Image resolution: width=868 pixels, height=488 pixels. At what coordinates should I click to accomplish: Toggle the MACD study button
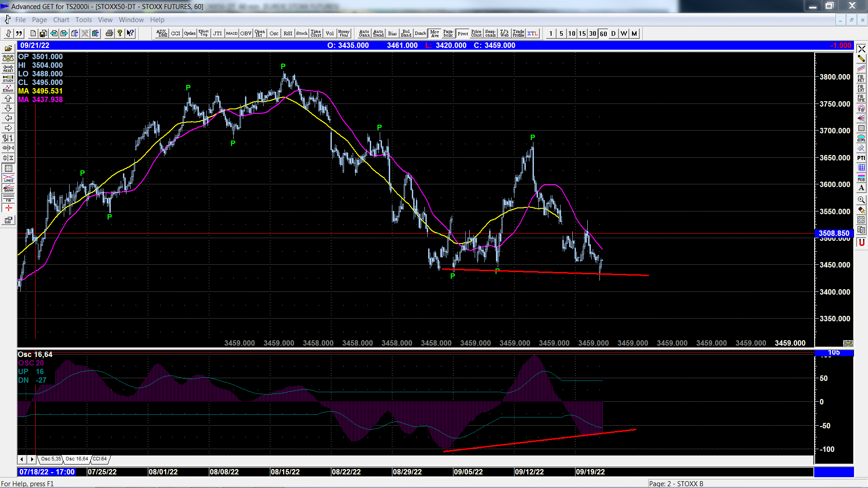(232, 33)
